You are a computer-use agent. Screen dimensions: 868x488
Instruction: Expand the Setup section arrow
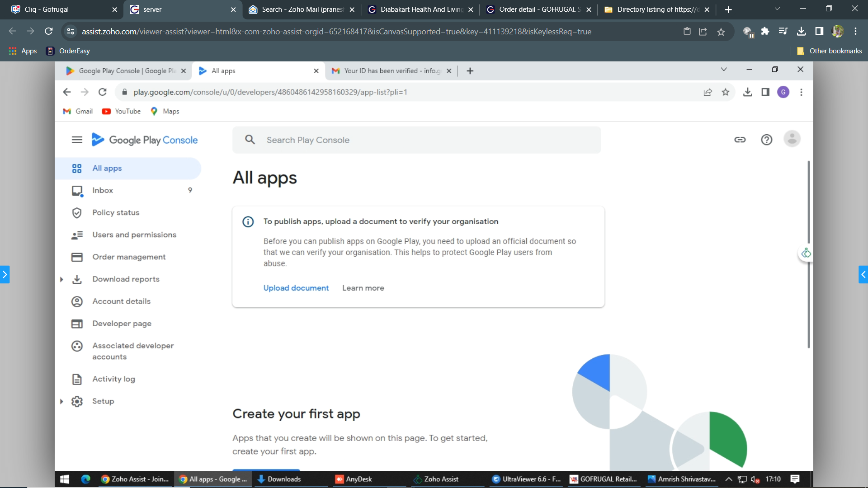[x=61, y=402]
